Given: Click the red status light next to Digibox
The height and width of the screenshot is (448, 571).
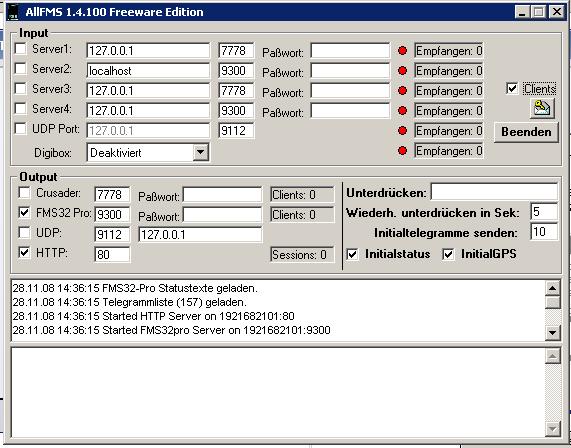Looking at the screenshot, I should pyautogui.click(x=402, y=150).
